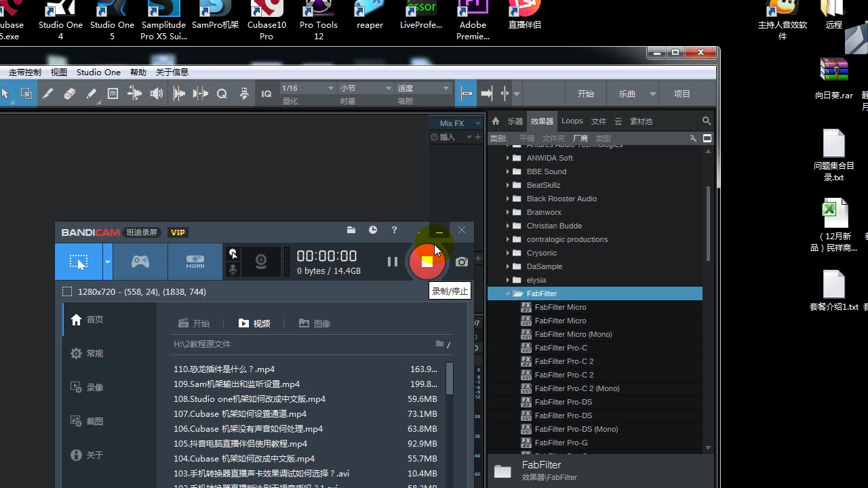Screen dimensions: 868x488
Task: Click the IQ input quantize button
Action: pyautogui.click(x=267, y=94)
